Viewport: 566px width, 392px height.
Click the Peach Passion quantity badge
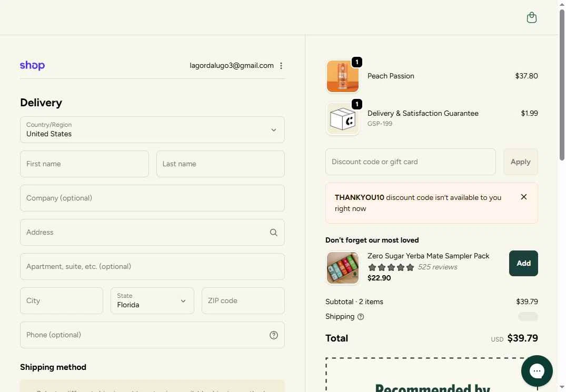coord(356,62)
